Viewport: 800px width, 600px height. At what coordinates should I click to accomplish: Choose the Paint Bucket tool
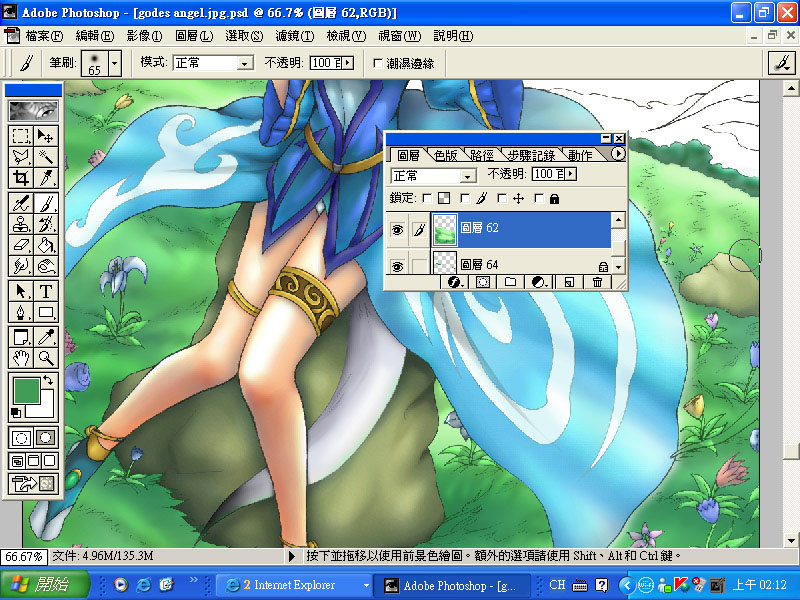46,245
